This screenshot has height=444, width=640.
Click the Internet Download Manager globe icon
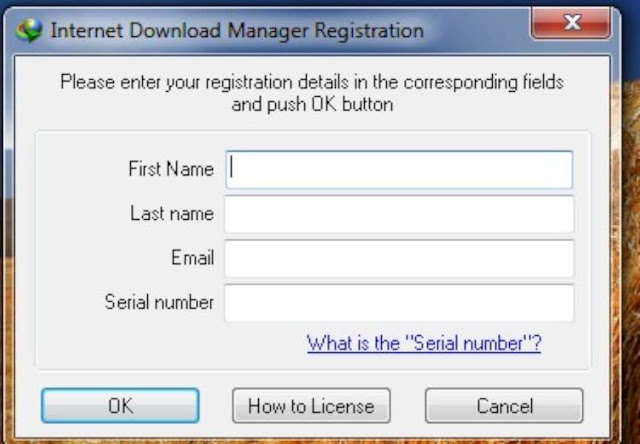tap(29, 30)
